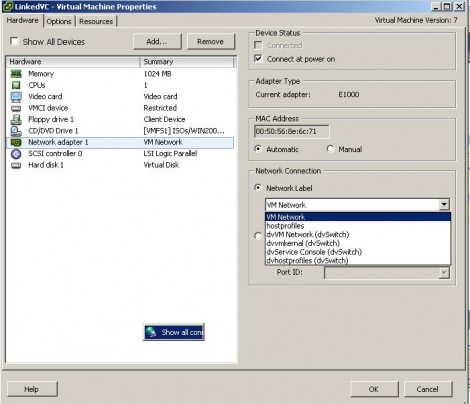Click the Help button
The width and height of the screenshot is (470, 404).
point(32,389)
